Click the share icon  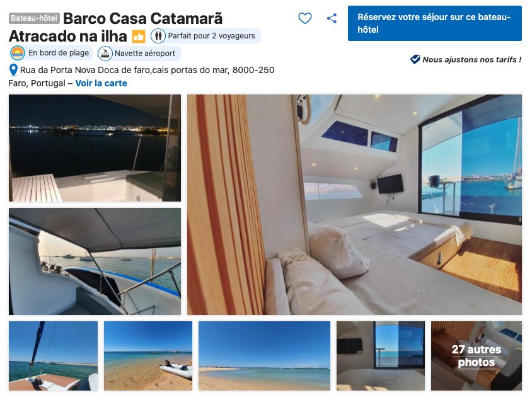pyautogui.click(x=332, y=18)
